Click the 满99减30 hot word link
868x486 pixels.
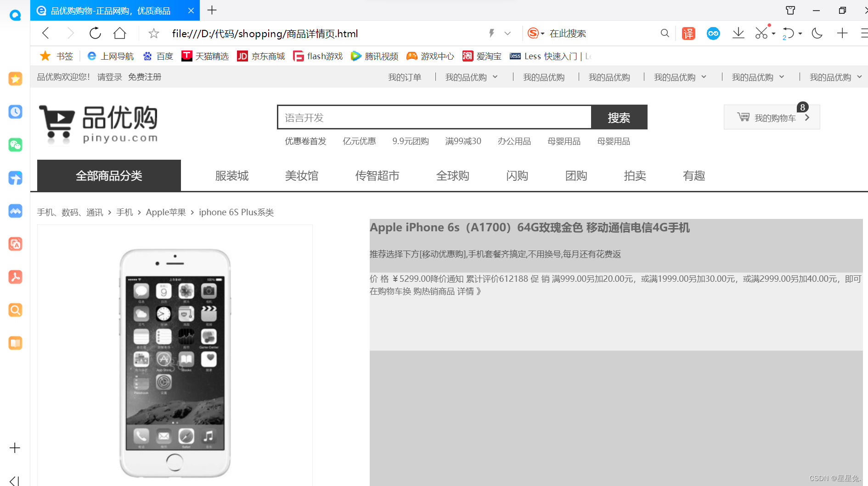coord(463,141)
